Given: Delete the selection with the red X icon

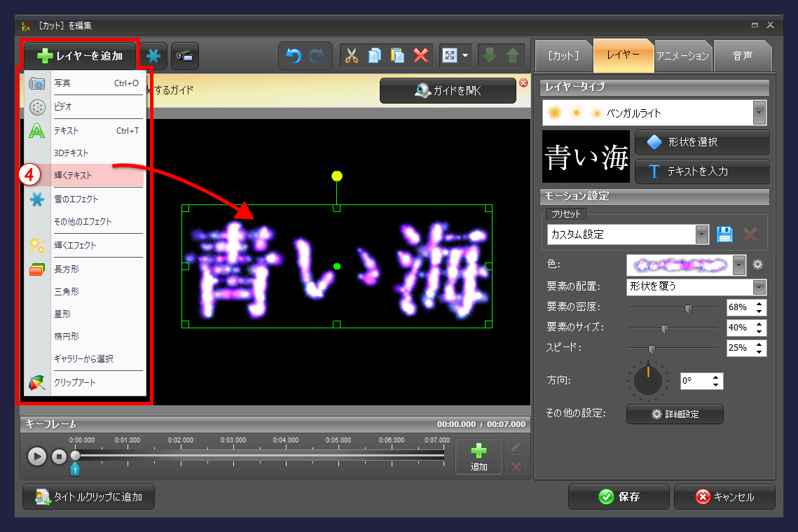Looking at the screenshot, I should pyautogui.click(x=420, y=56).
